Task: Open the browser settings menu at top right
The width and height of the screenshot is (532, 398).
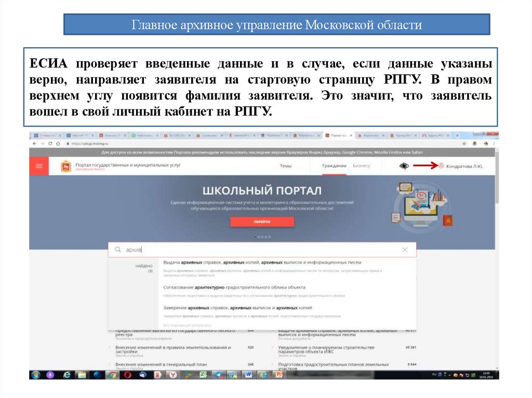Action: 494,143
